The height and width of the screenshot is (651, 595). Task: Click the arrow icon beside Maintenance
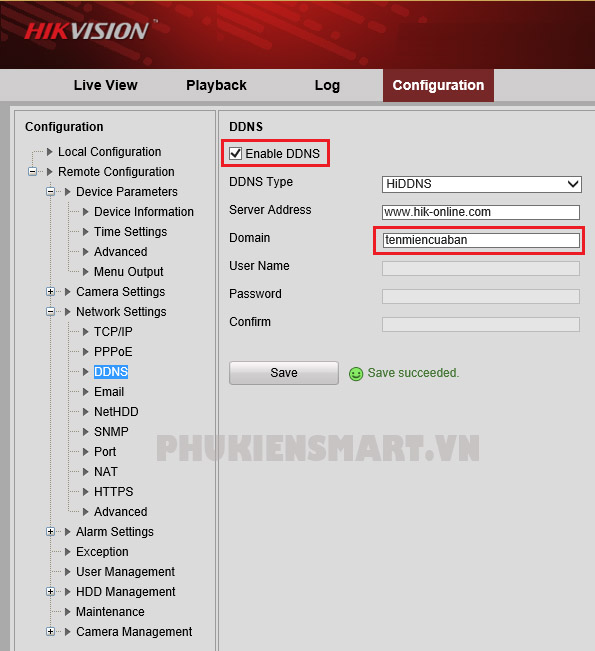pos(68,612)
